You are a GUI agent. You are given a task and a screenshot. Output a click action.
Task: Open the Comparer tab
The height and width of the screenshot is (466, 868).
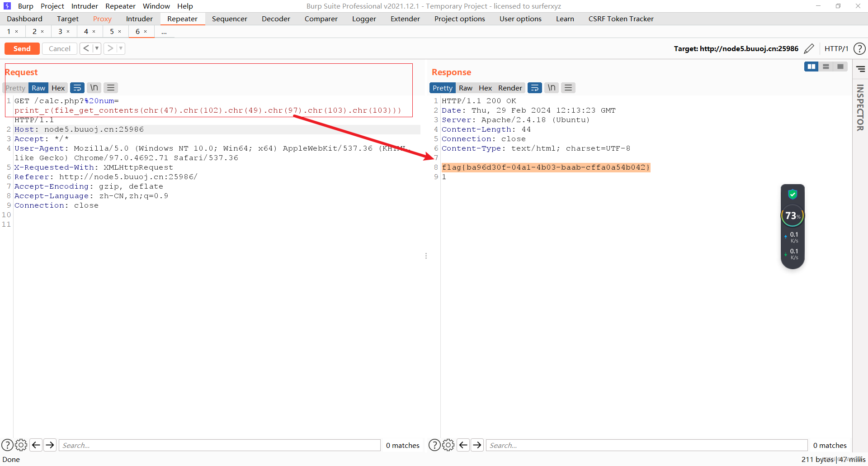(321, 19)
